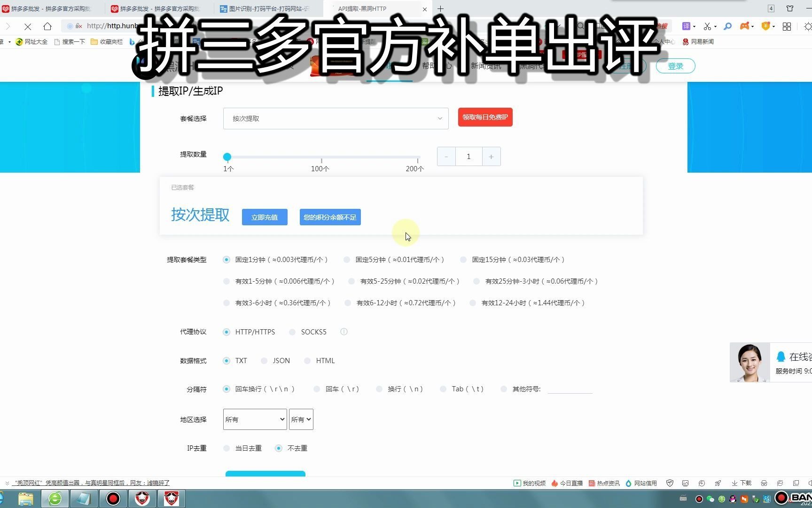The height and width of the screenshot is (508, 812).
Task: Click 立即充值 button
Action: (x=265, y=217)
